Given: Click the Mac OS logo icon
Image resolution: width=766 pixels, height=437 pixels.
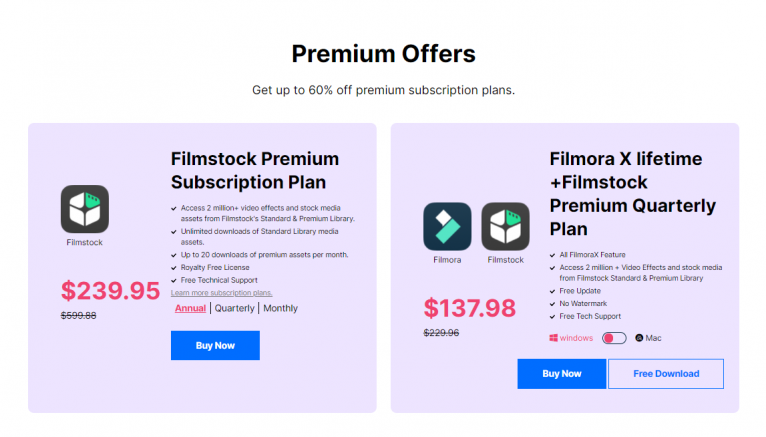Looking at the screenshot, I should [x=639, y=338].
